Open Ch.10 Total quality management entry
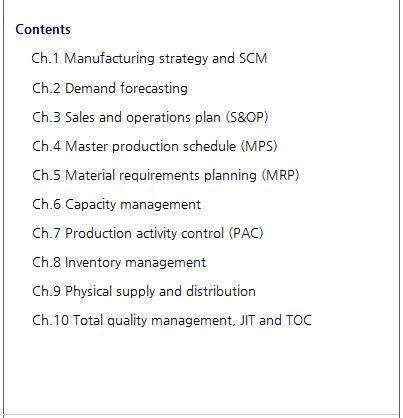Screen dimensions: 403x418 coord(172,320)
